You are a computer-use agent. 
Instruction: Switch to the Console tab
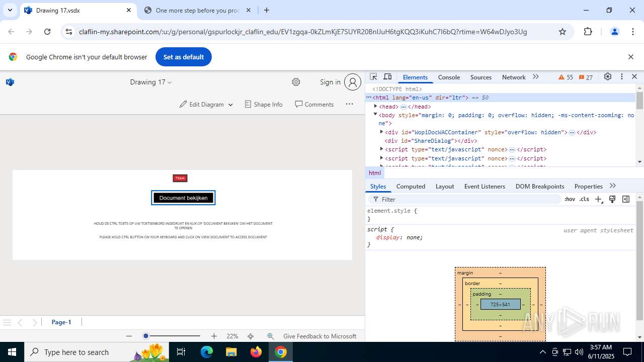tap(449, 77)
